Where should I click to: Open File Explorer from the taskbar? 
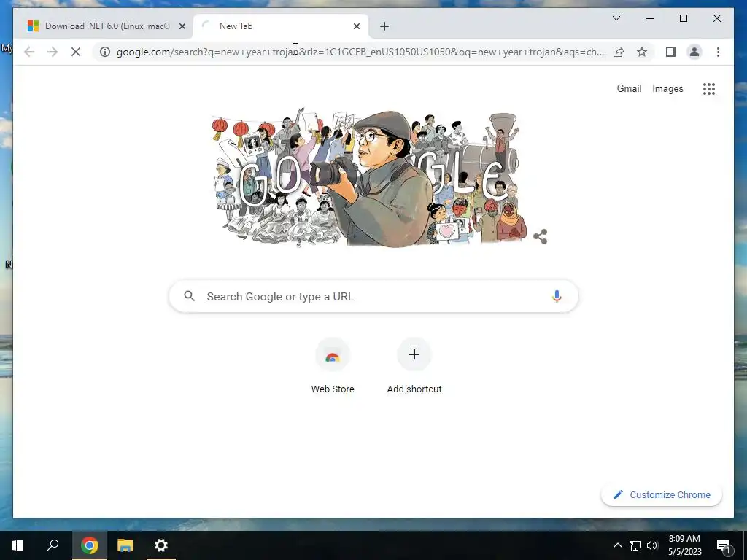pos(125,545)
